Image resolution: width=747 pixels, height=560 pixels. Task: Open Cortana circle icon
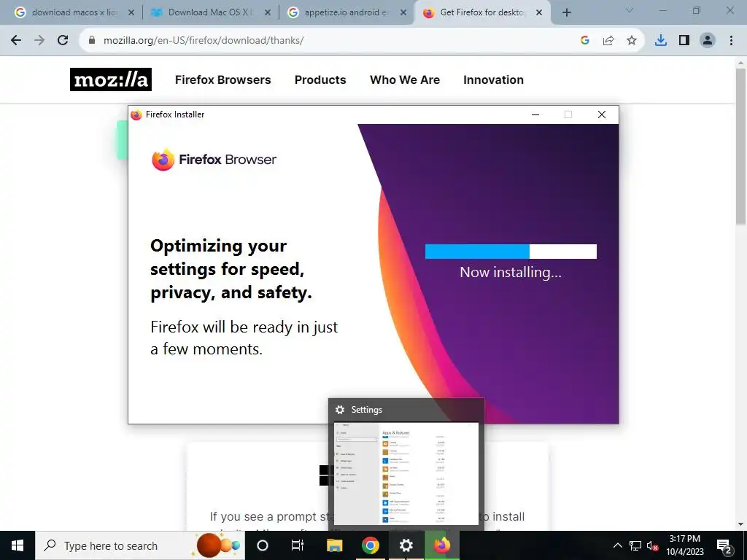click(x=263, y=545)
